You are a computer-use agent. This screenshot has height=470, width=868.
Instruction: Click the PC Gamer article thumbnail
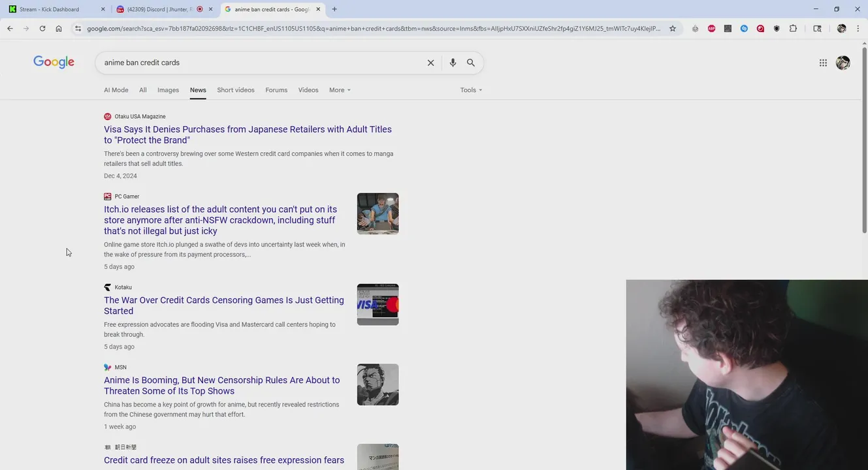pos(378,213)
